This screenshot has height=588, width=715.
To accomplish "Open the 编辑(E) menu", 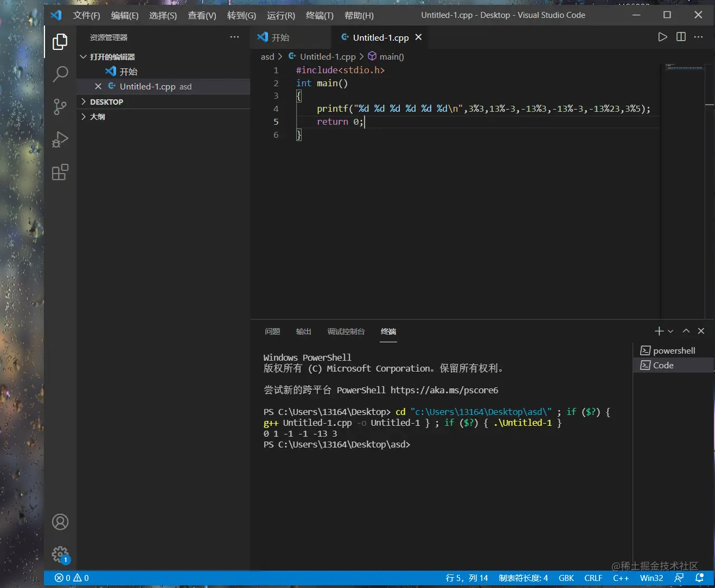I will 125,15.
